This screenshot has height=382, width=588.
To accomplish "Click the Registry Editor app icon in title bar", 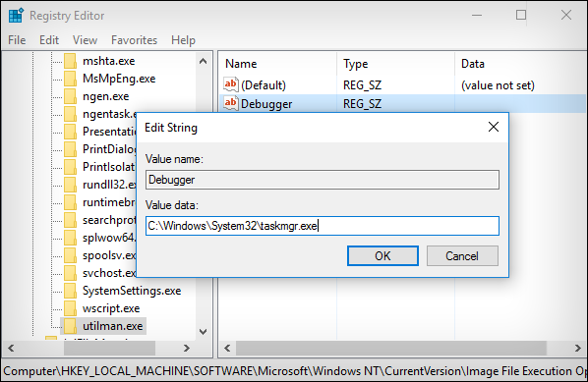I will point(16,16).
